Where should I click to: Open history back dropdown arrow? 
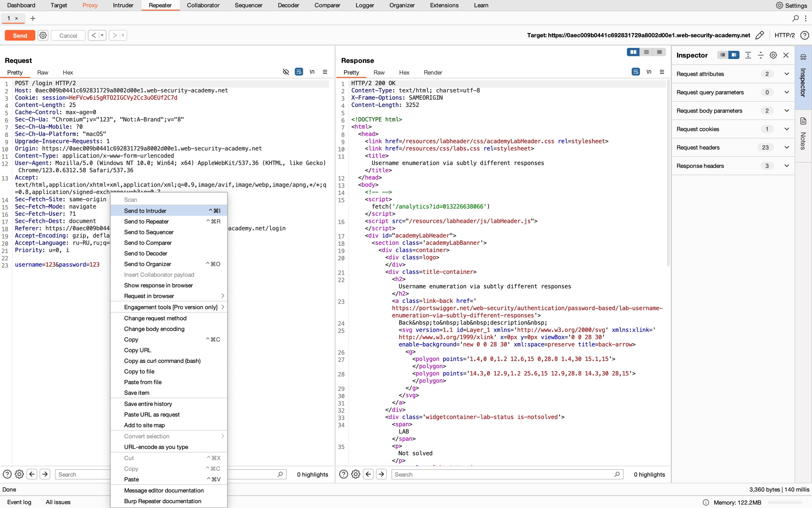[102, 35]
